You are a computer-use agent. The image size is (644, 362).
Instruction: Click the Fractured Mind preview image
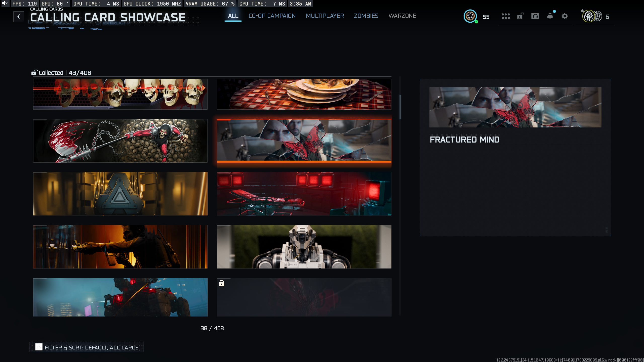[x=515, y=107]
